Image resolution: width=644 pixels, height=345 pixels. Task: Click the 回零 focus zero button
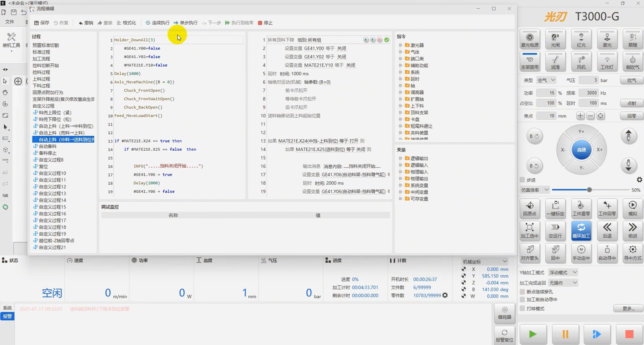[631, 116]
